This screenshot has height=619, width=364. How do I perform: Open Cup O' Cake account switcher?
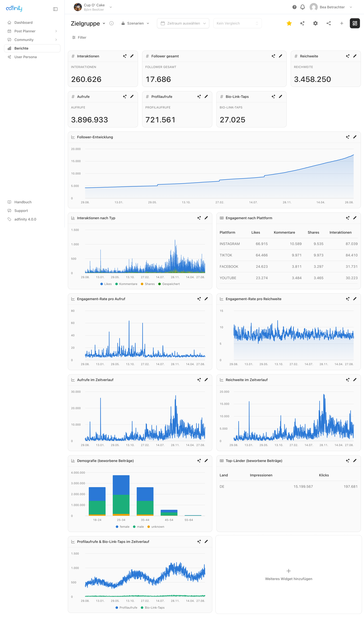[93, 7]
